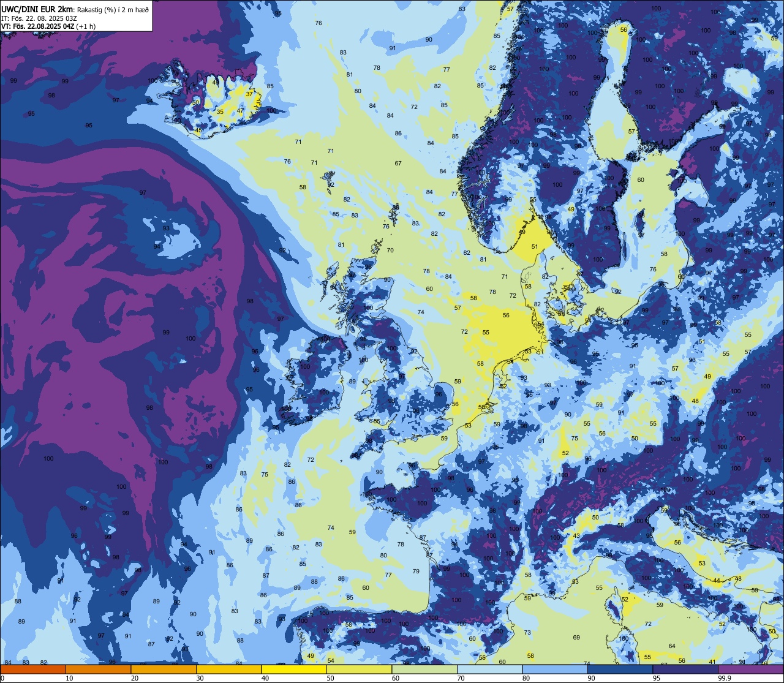Image resolution: width=784 pixels, height=683 pixels.
Task: Click the 50–60% yellow-green legend swatch
Action: click(360, 670)
